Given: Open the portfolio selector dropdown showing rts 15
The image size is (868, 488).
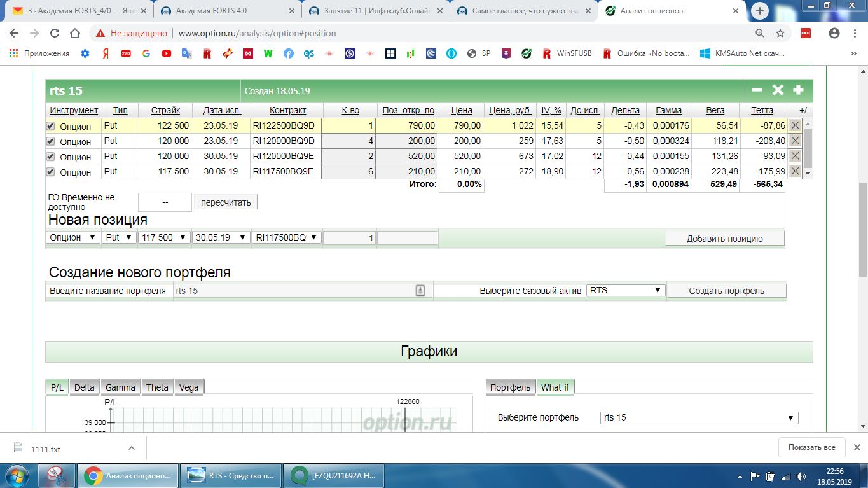Looking at the screenshot, I should click(699, 418).
